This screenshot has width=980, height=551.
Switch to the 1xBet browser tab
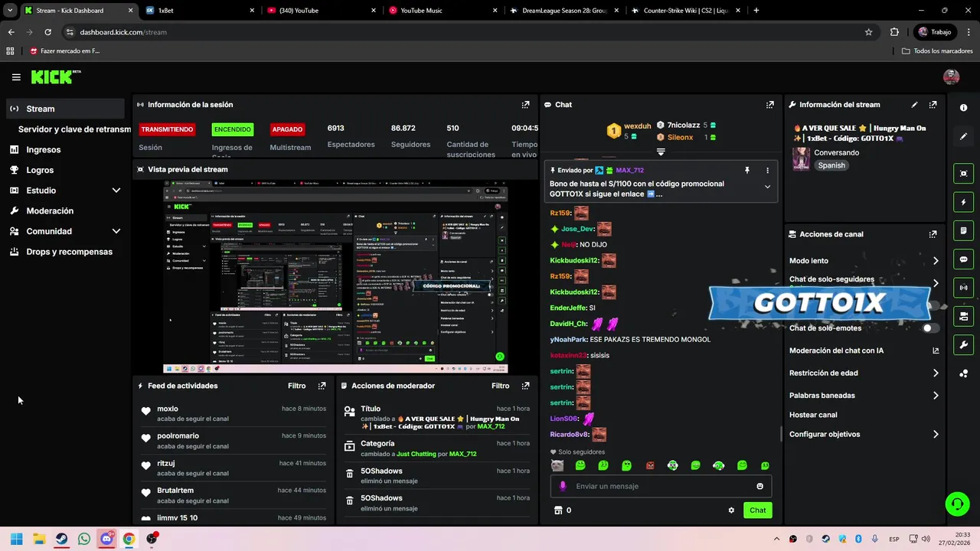201,11
